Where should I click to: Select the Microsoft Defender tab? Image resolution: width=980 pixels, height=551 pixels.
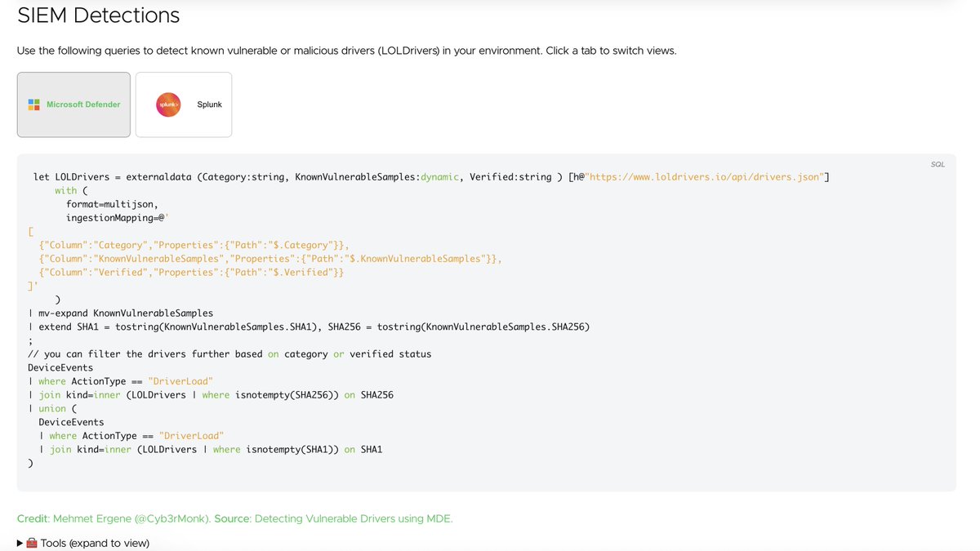(x=73, y=104)
